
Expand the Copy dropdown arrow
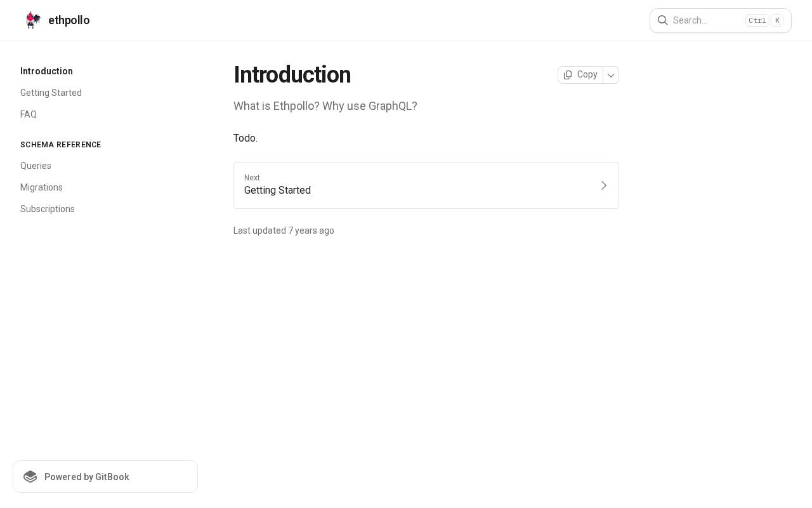(611, 75)
